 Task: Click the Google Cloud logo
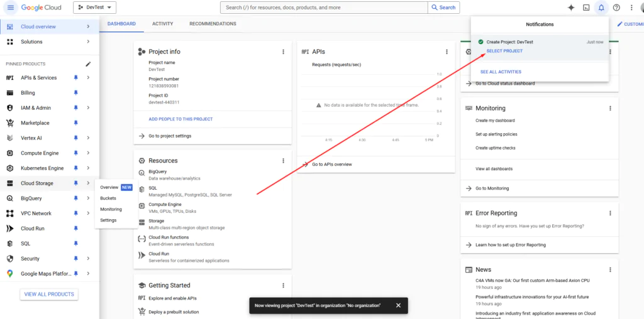click(41, 8)
